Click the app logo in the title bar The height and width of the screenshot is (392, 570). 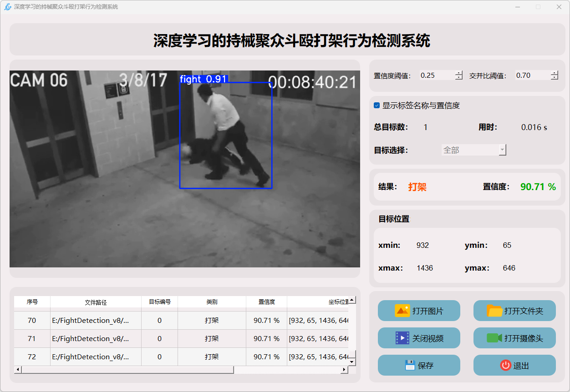[x=7, y=7]
